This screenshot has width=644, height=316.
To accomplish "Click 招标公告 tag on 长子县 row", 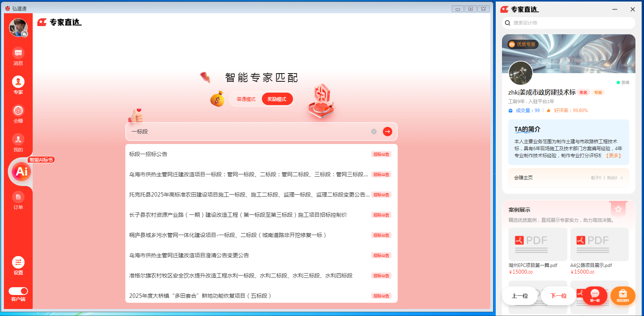I will [381, 215].
